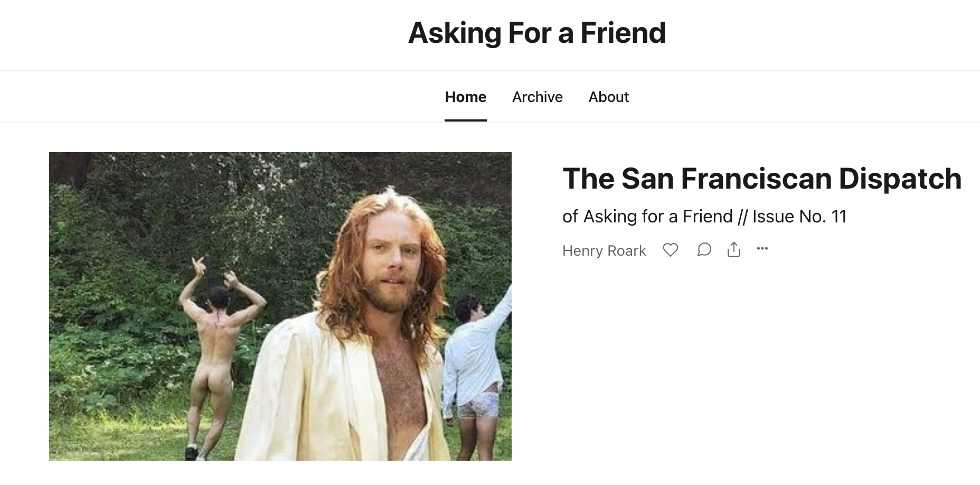Image resolution: width=980 pixels, height=485 pixels.
Task: Switch to the Archive tab
Action: click(537, 97)
